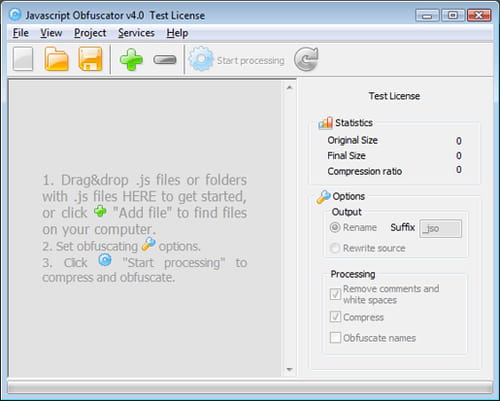Click the Start processing gear icon
The image size is (500, 401).
coord(201,59)
